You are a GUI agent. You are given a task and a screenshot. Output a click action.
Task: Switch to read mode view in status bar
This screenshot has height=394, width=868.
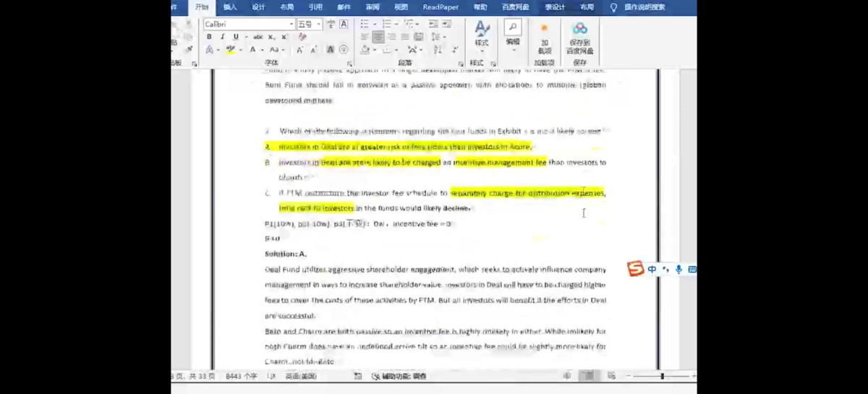tap(569, 376)
